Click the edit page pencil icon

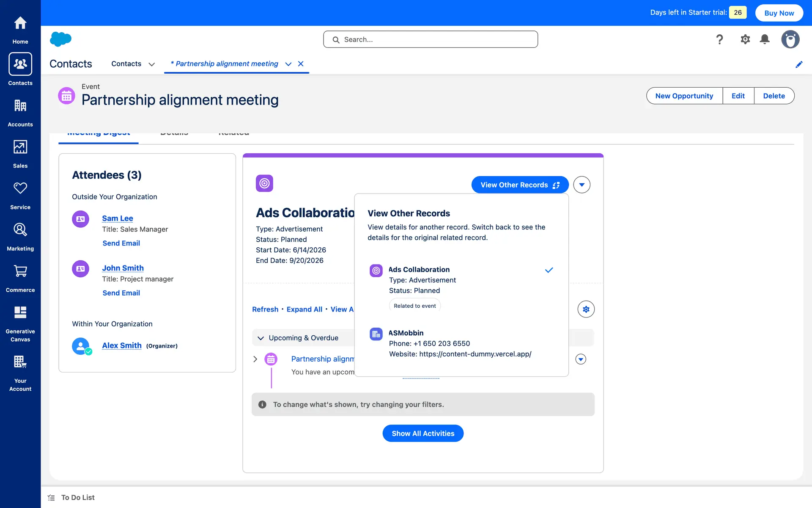(x=798, y=64)
